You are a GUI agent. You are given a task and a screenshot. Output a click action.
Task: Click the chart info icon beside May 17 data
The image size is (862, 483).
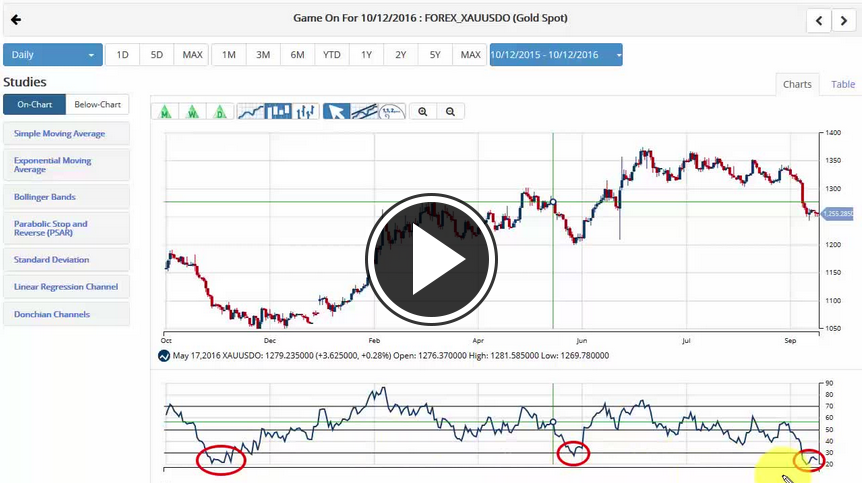164,356
